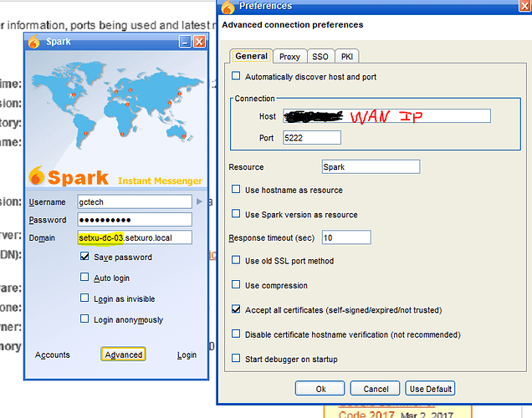Screen dimensions: 532x418
Task: Open Accounts in Spark login window
Action: pyautogui.click(x=53, y=354)
